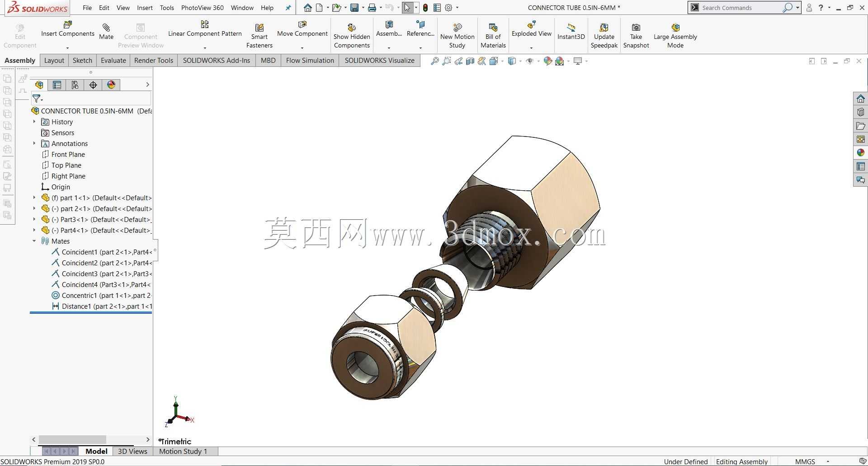Viewport: 868px width, 466px height.
Task: Take Snapshot of the assembly
Action: point(636,36)
